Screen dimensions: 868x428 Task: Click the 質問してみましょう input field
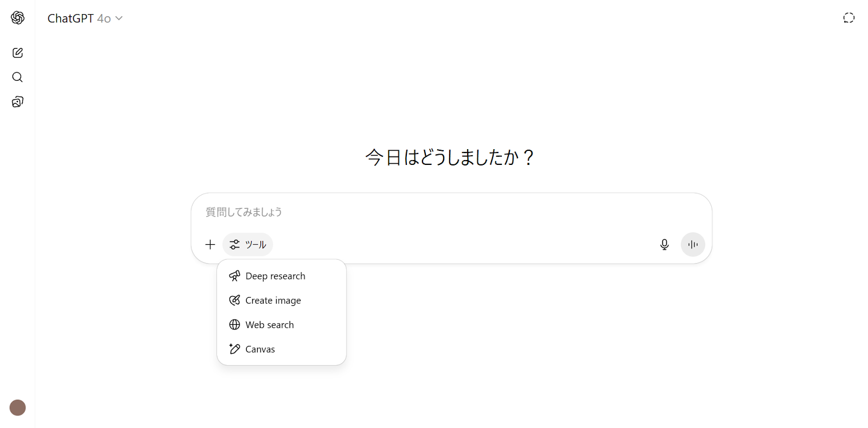(x=380, y=212)
